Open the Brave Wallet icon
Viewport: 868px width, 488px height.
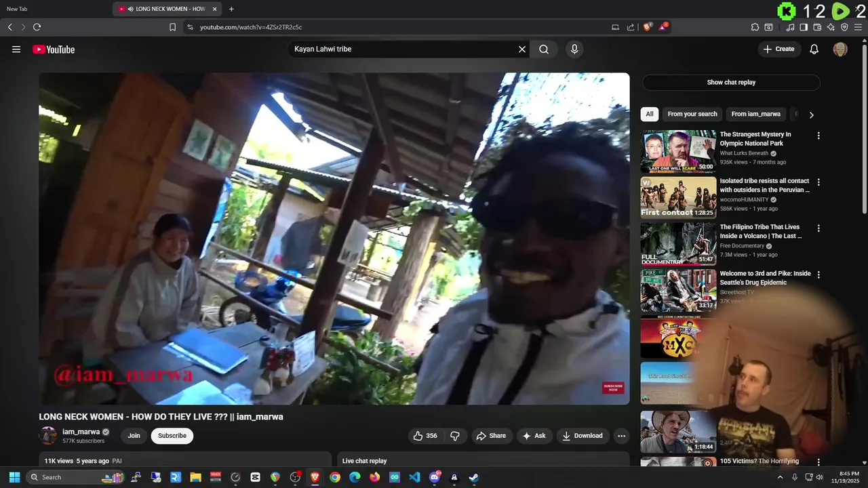click(x=817, y=27)
